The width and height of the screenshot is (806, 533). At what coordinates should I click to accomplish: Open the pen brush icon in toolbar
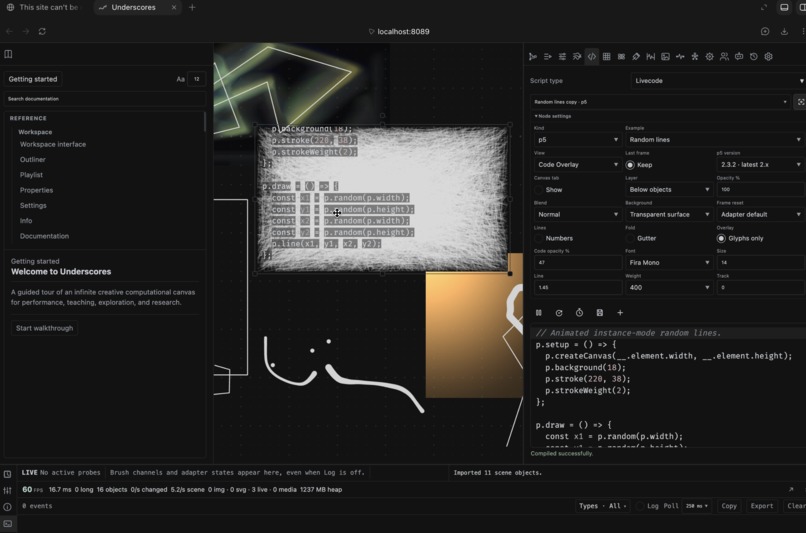pyautogui.click(x=636, y=57)
